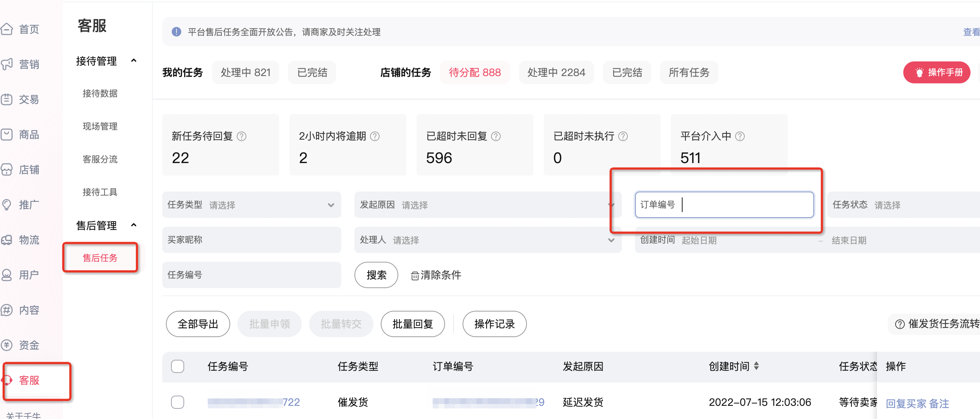
Task: Select the 营销 marketing icon
Action: [x=8, y=64]
